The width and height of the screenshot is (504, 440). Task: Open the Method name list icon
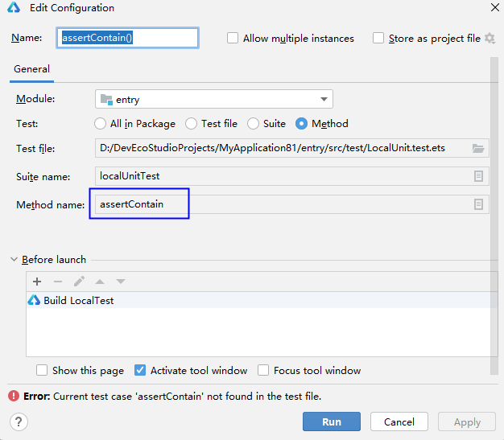(478, 204)
